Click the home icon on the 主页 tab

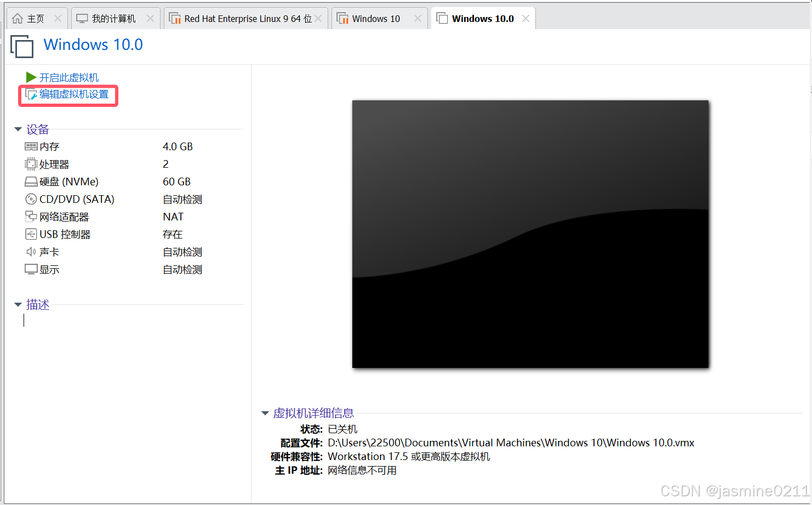coord(18,19)
